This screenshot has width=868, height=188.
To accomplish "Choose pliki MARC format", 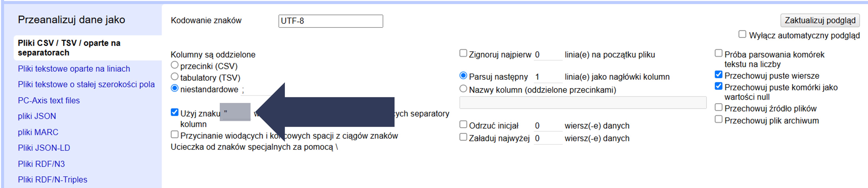I will click(38, 132).
